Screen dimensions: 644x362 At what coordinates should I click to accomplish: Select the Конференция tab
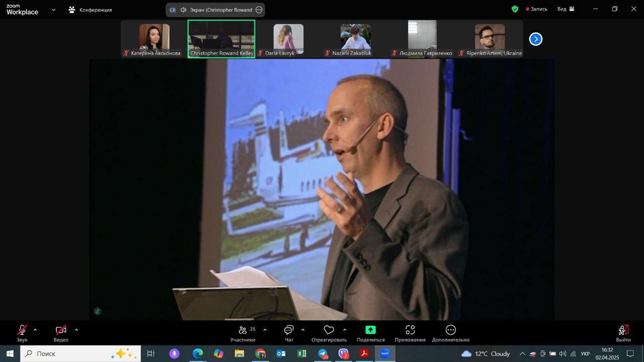tap(91, 10)
